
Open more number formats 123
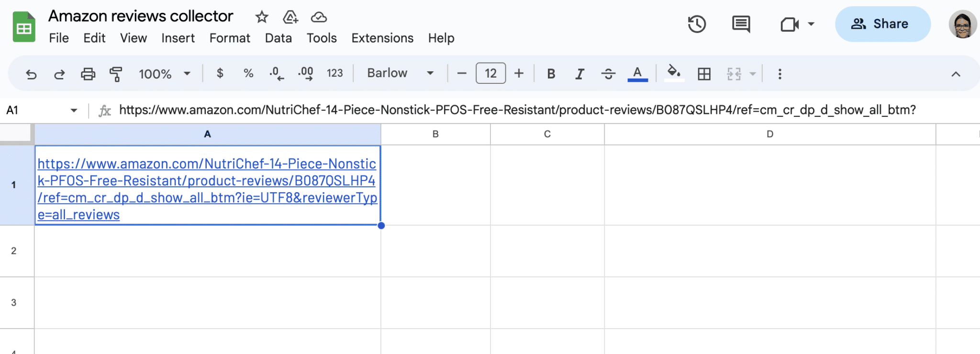pos(334,73)
